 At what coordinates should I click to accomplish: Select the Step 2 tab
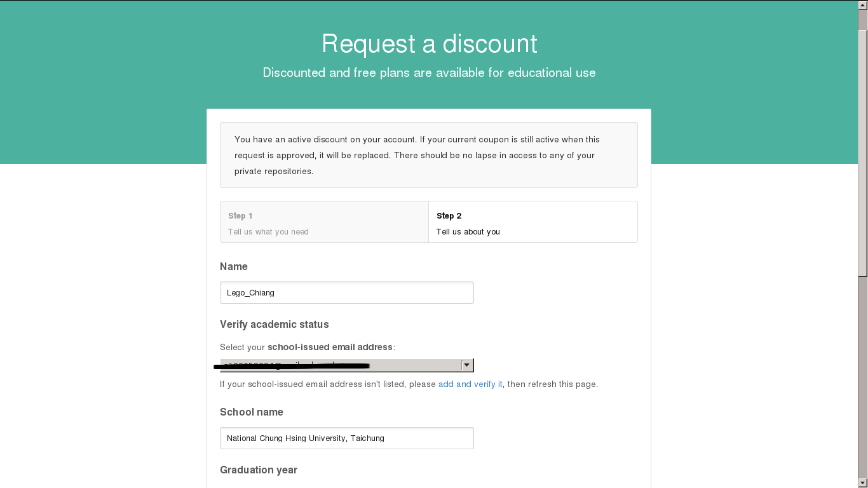(x=532, y=222)
